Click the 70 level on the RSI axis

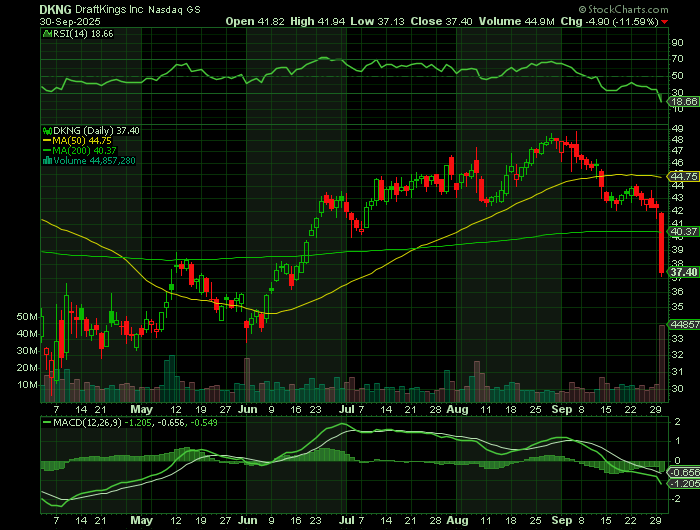(677, 59)
